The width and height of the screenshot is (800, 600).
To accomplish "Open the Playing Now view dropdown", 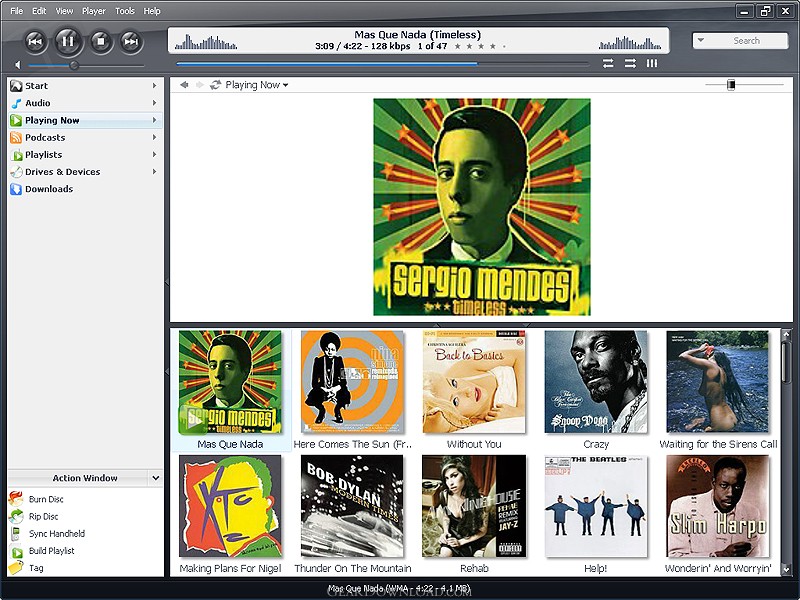I will (257, 85).
